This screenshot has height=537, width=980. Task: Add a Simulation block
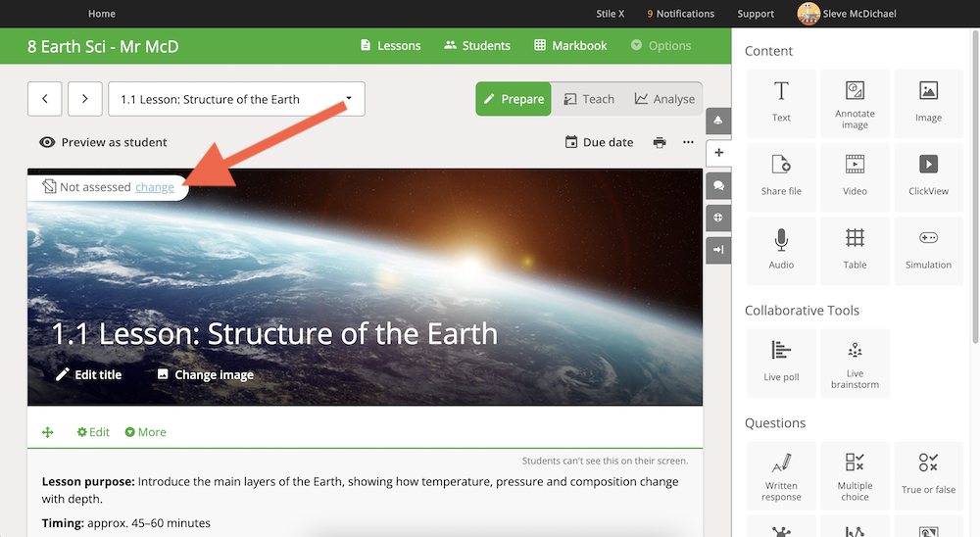click(x=928, y=251)
